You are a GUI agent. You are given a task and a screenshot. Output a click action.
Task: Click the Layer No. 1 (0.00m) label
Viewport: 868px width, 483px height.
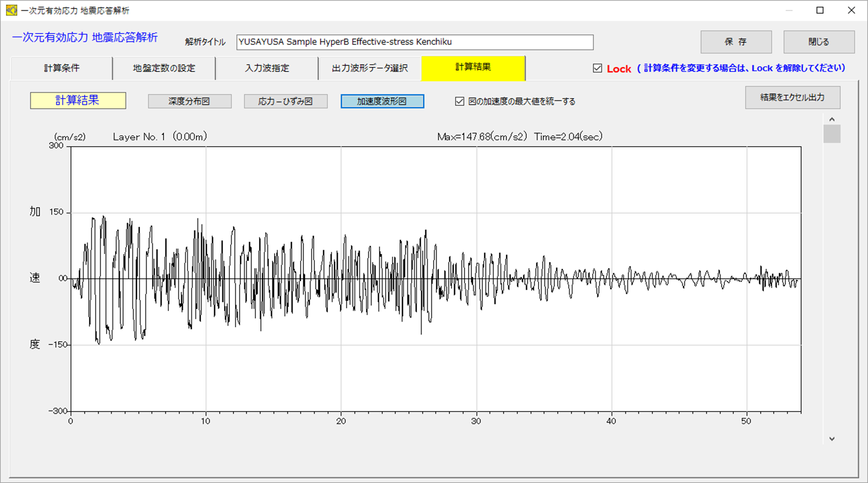point(160,137)
